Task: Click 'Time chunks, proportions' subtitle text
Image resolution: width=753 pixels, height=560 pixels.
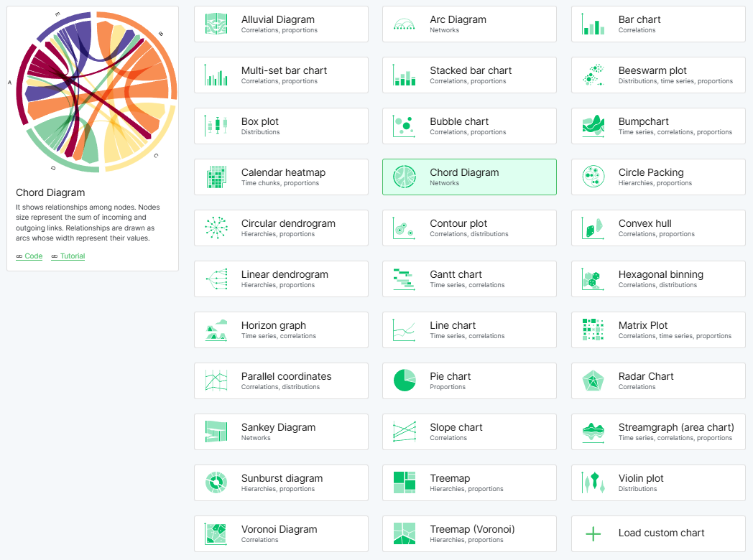Action: 280,183
